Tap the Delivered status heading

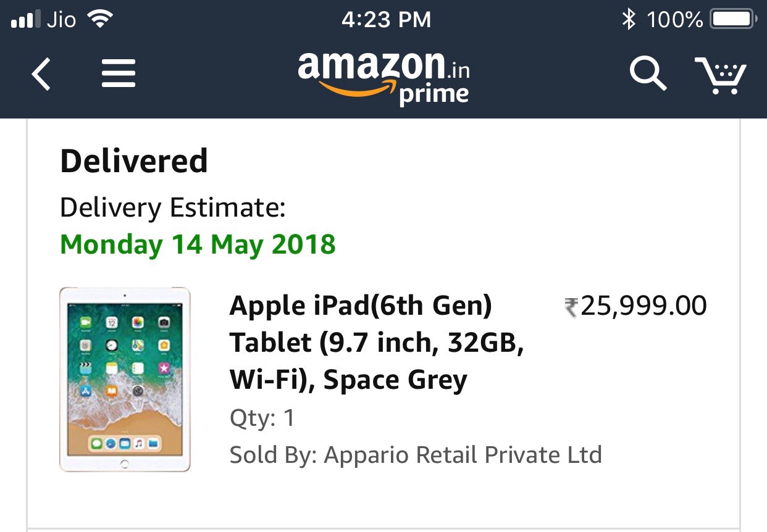(x=134, y=162)
